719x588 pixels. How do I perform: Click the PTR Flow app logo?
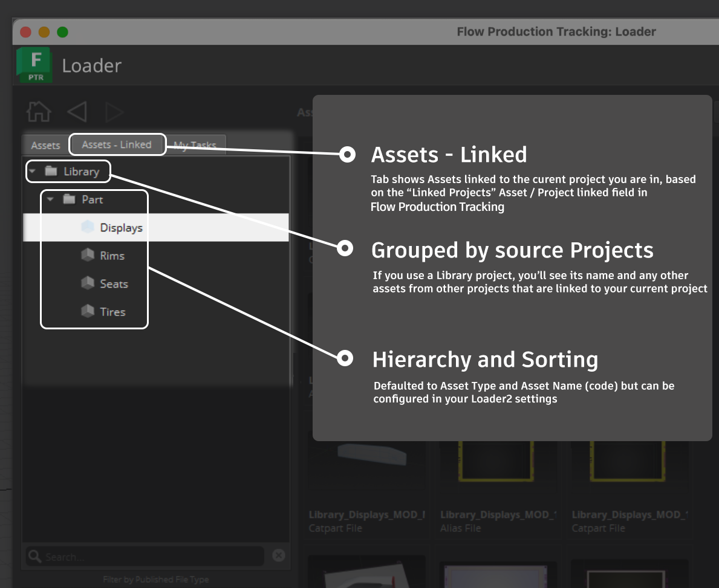click(35, 65)
